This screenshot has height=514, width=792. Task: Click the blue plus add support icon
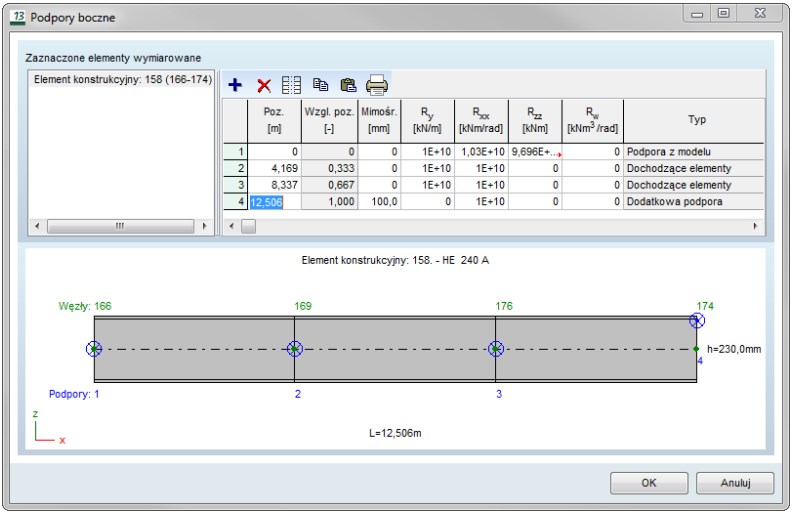(x=236, y=85)
